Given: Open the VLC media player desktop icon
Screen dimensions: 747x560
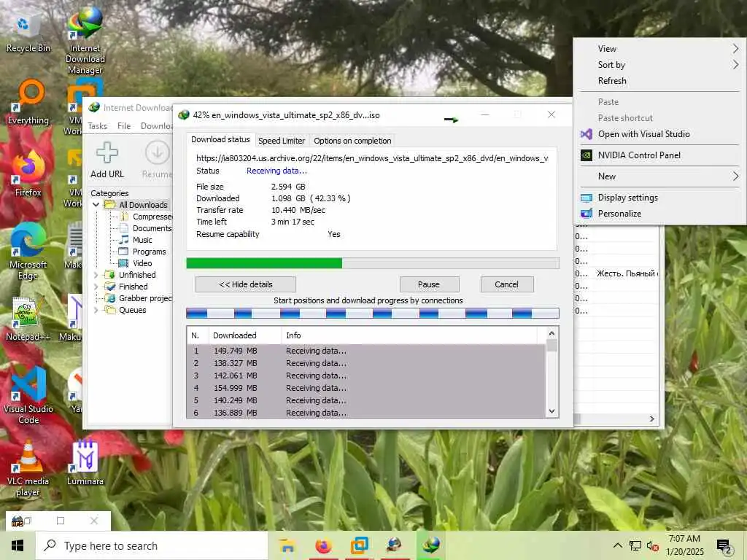Looking at the screenshot, I should tap(28, 469).
